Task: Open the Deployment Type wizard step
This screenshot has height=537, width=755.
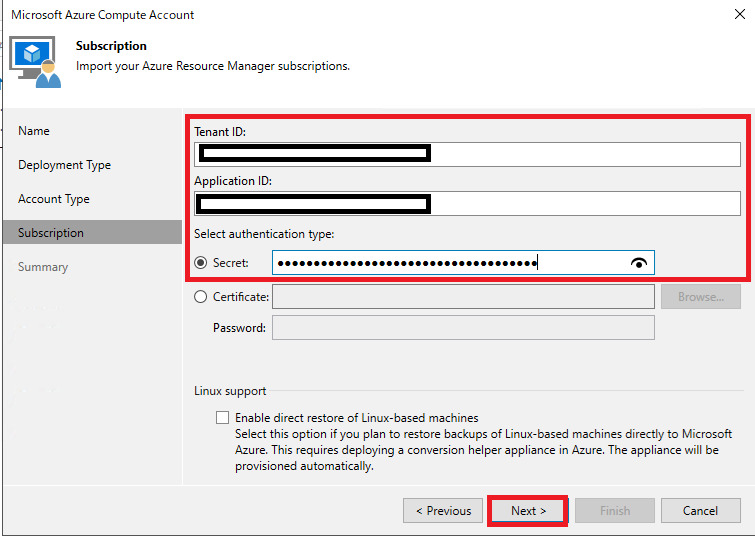Action: point(65,165)
